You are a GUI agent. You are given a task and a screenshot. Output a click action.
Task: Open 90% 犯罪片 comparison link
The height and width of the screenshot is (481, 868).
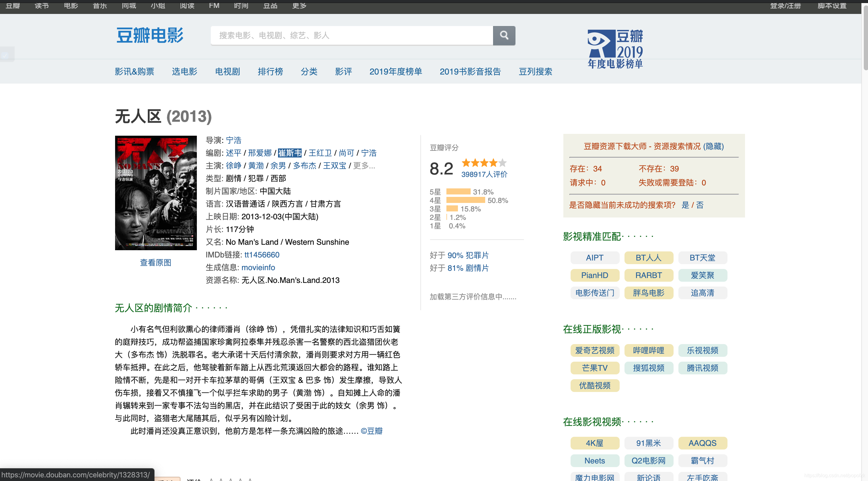[468, 255]
